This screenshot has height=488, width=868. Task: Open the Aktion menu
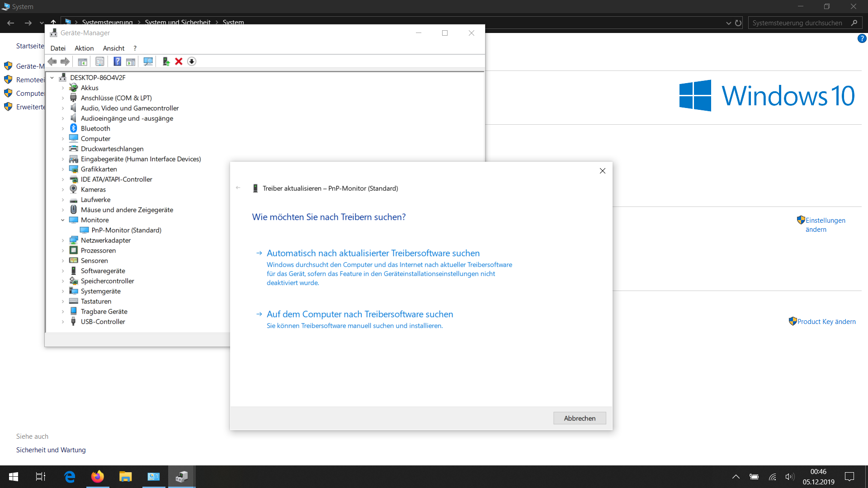pos(84,48)
